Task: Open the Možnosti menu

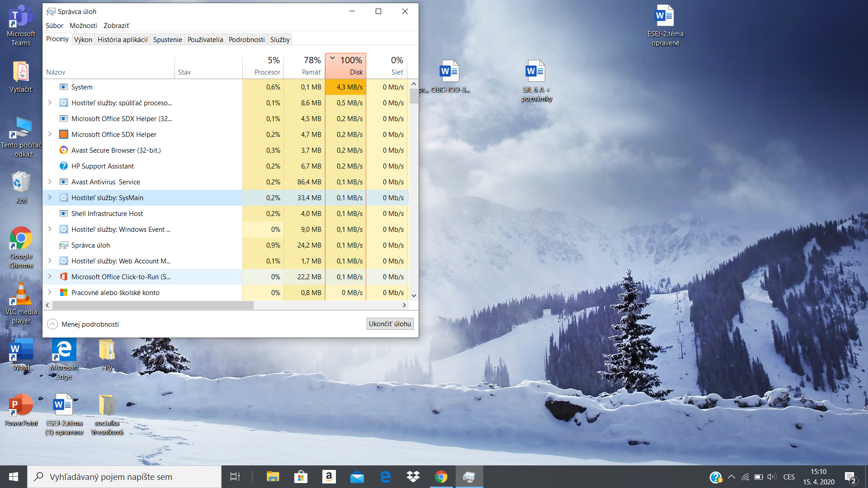Action: point(83,25)
